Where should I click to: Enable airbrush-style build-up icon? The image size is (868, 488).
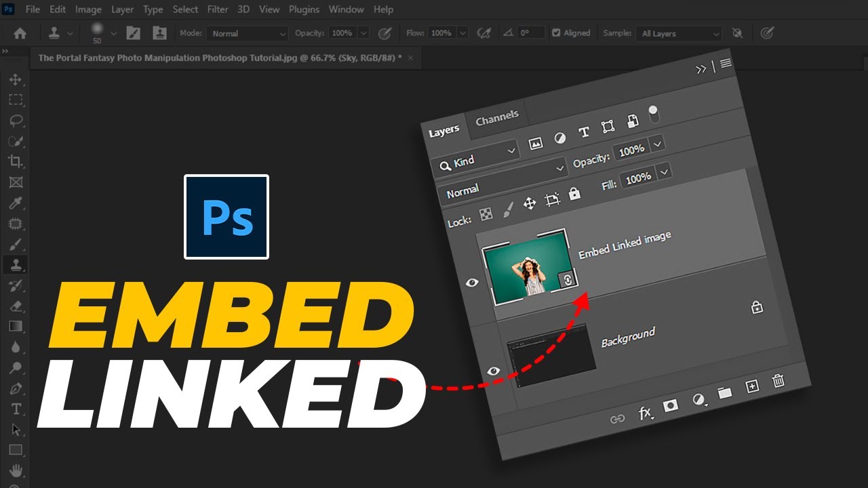[484, 33]
